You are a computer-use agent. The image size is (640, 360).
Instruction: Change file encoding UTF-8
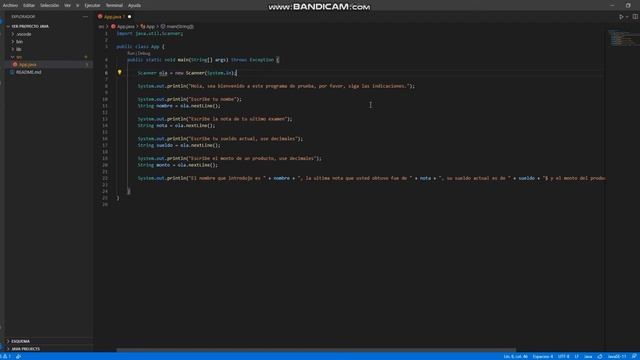pyautogui.click(x=563, y=356)
